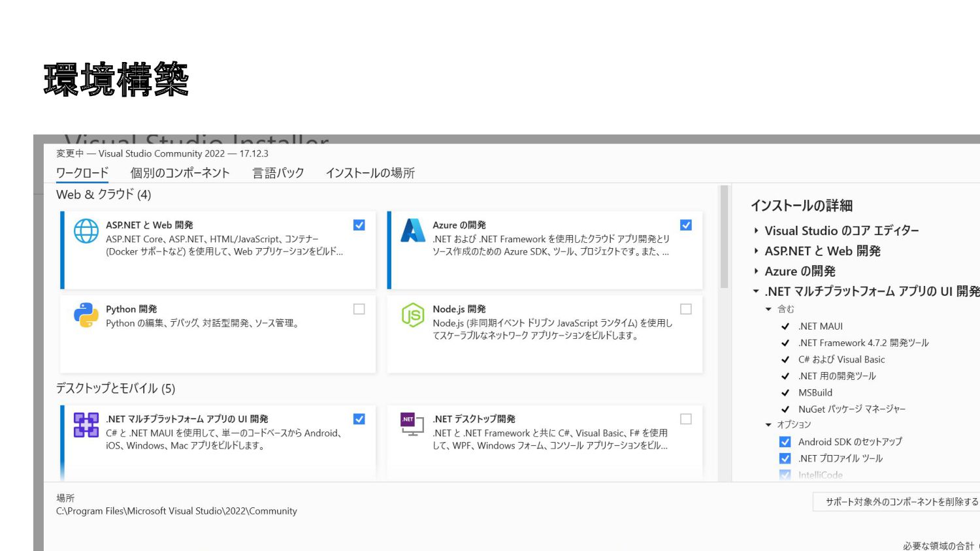This screenshot has width=980, height=551.
Task: Click checkmark beside NuGet パッケージ マネージャー
Action: 785,409
